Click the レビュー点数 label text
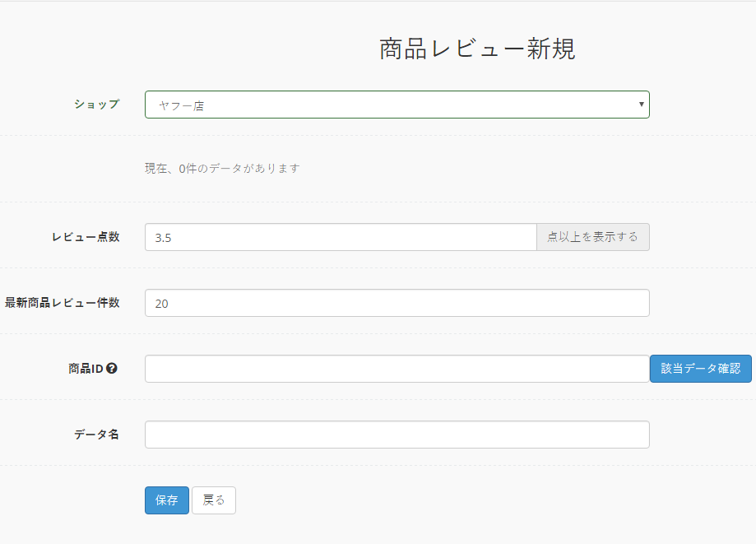 (x=86, y=237)
